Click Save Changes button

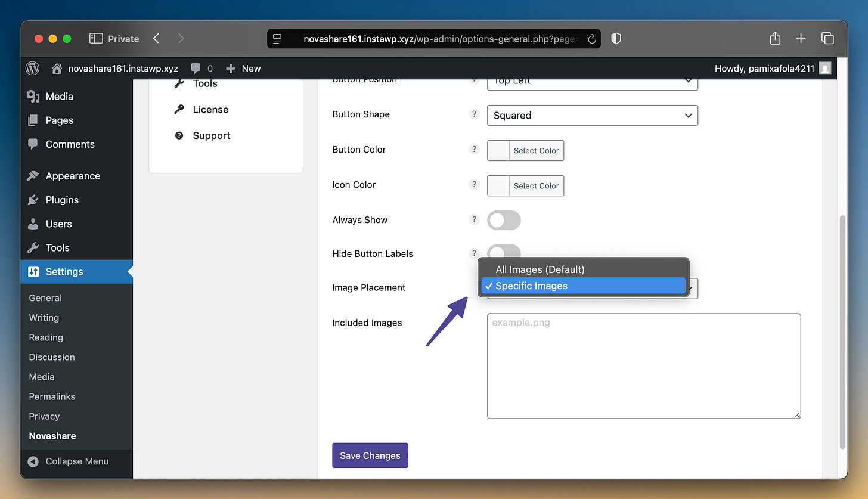[x=370, y=455]
